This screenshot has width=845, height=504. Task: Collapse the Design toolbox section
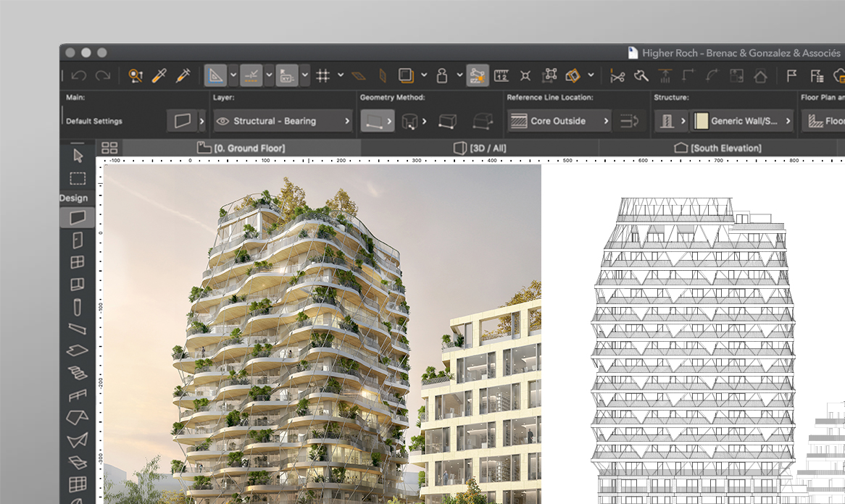pos(74,198)
